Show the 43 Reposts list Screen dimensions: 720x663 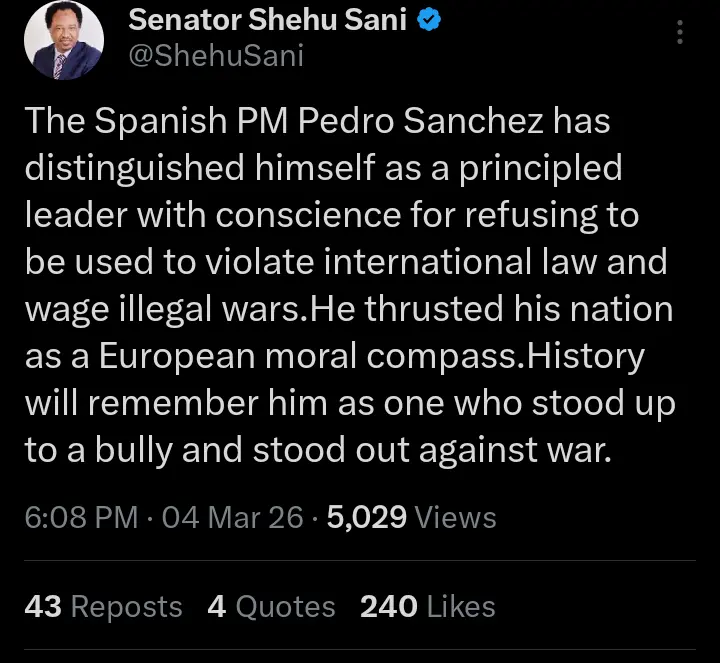104,606
